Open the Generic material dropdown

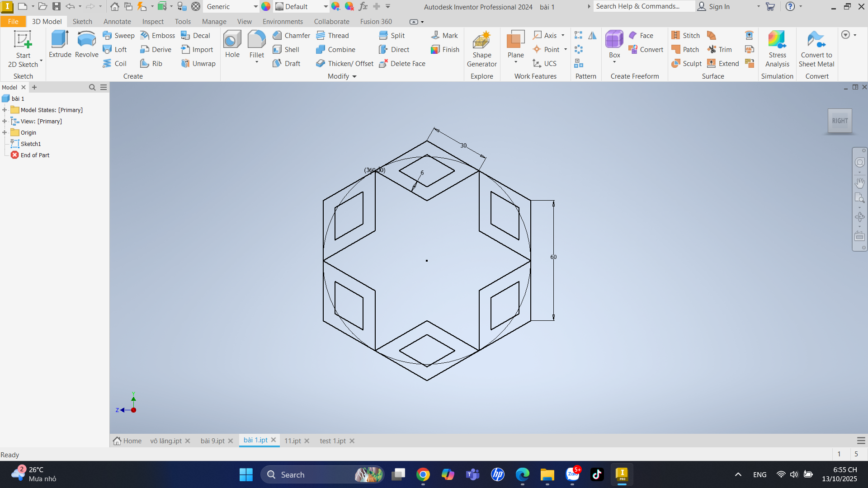(255, 7)
